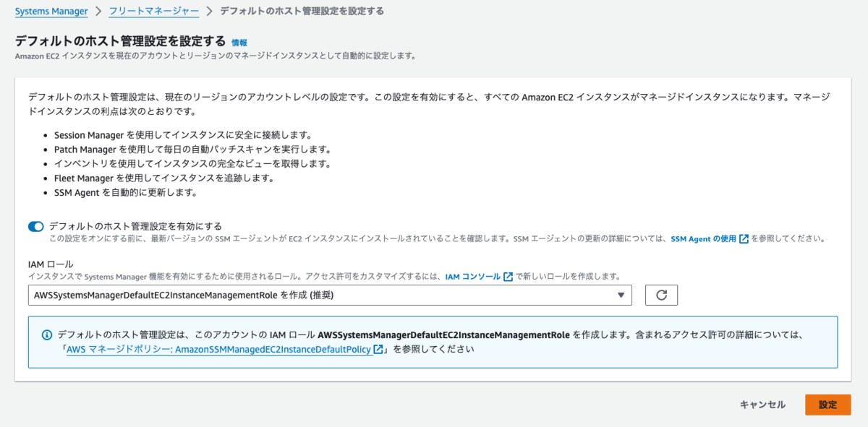Image resolution: width=868 pixels, height=427 pixels.
Task: Go to フリートマネージャー breadcrumb link
Action: point(153,12)
